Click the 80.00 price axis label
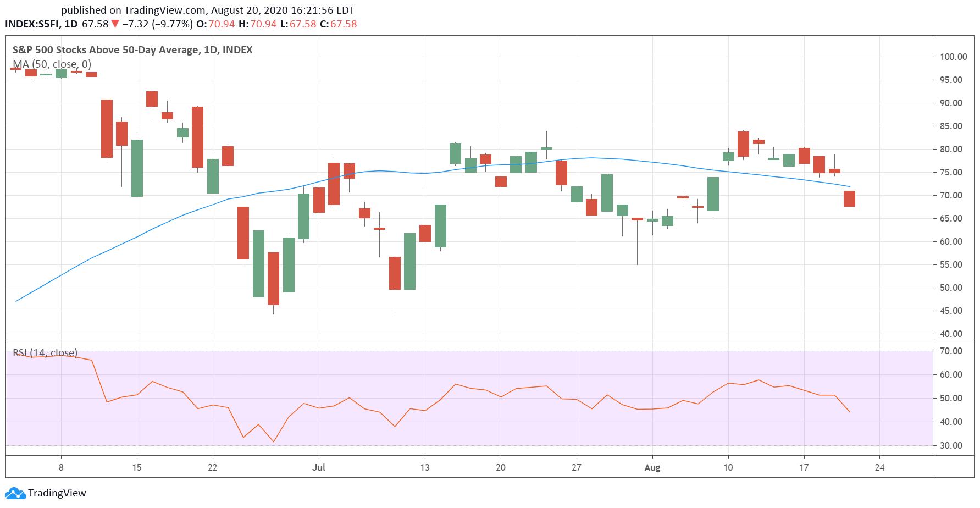The image size is (980, 508). 951,149
